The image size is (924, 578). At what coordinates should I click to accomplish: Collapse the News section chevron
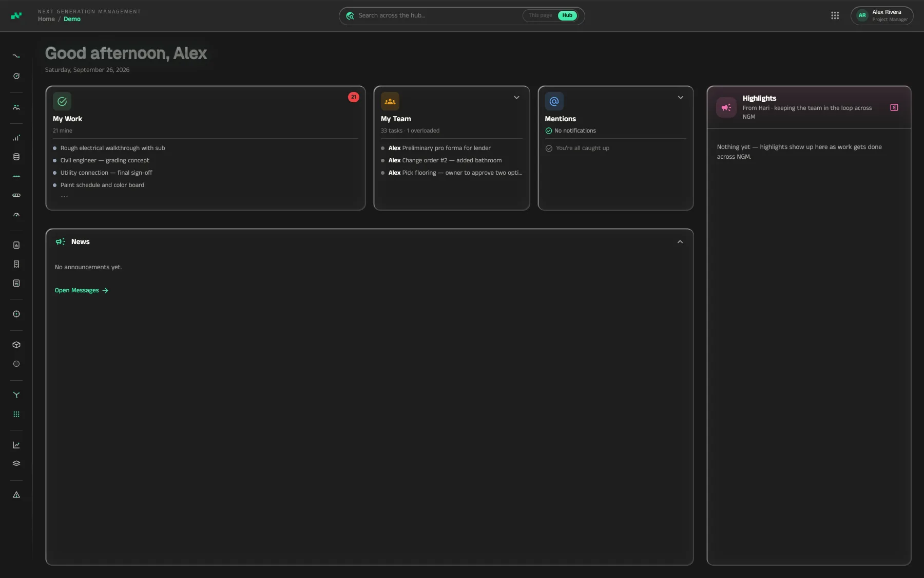(x=680, y=242)
